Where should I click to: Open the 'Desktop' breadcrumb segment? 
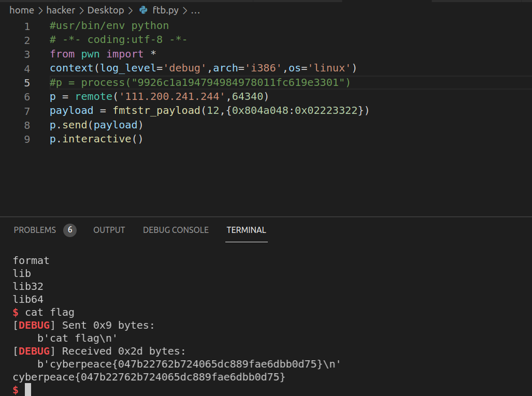point(106,10)
